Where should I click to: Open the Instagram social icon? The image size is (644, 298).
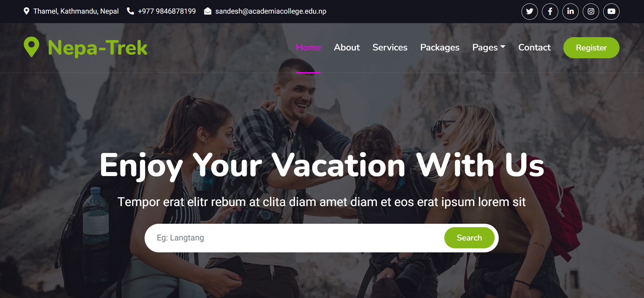pyautogui.click(x=591, y=12)
